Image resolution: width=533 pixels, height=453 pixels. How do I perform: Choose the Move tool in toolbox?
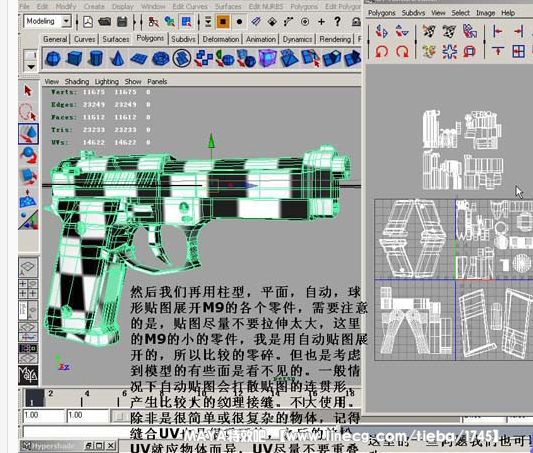28,134
